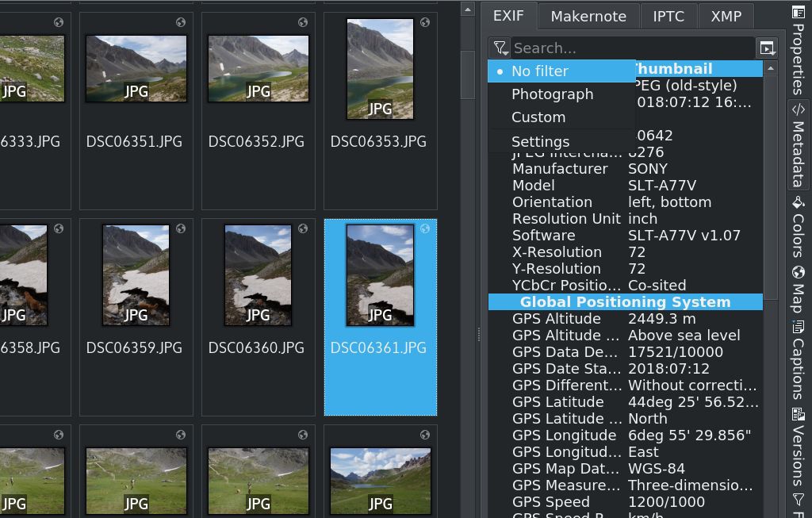This screenshot has width=812, height=518.
Task: Click the thumbnail view scroll-up arrow
Action: [x=468, y=9]
